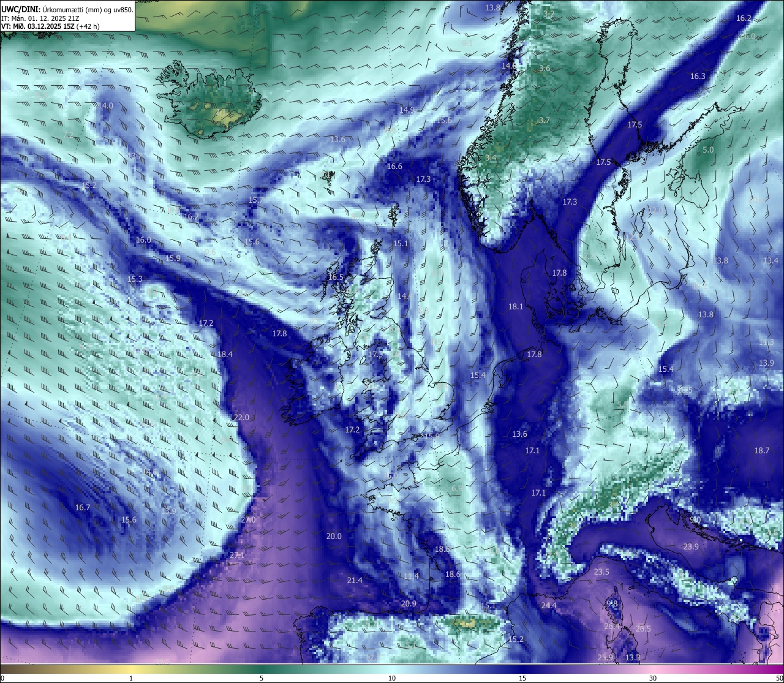The width and height of the screenshot is (784, 683).
Task: Select the 21.4 value label
Action: point(355,580)
